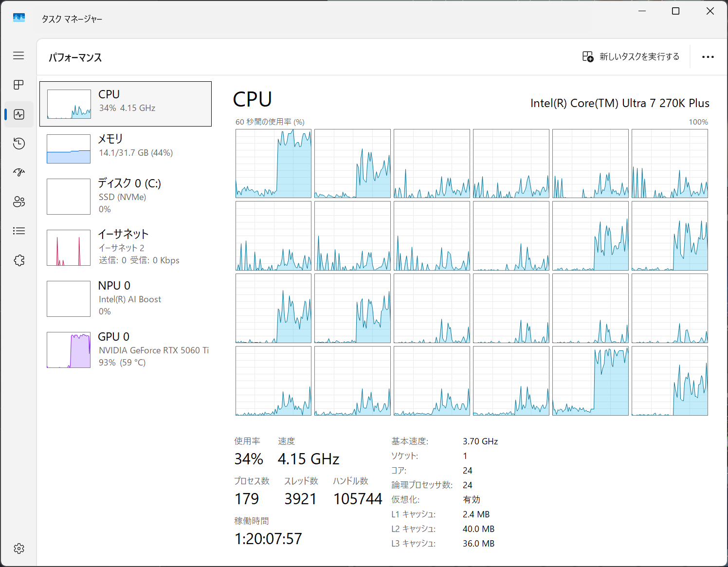Open the Details list page icon
728x567 pixels.
point(18,231)
